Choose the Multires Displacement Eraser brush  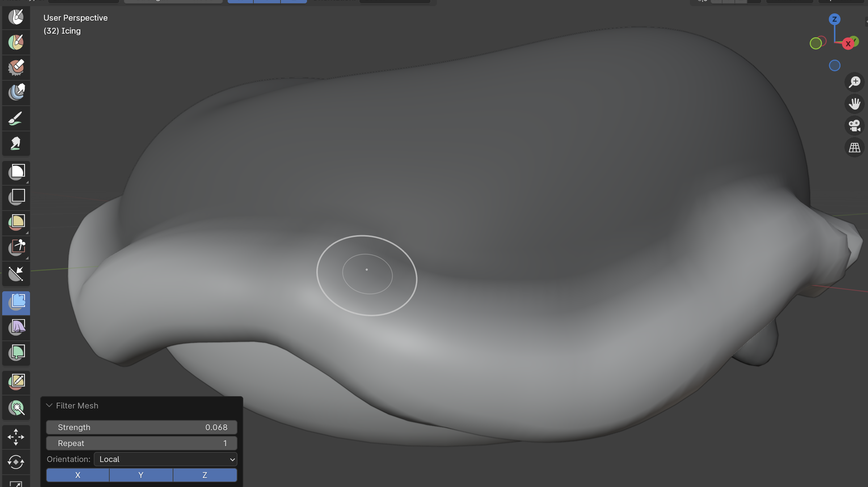[16, 67]
